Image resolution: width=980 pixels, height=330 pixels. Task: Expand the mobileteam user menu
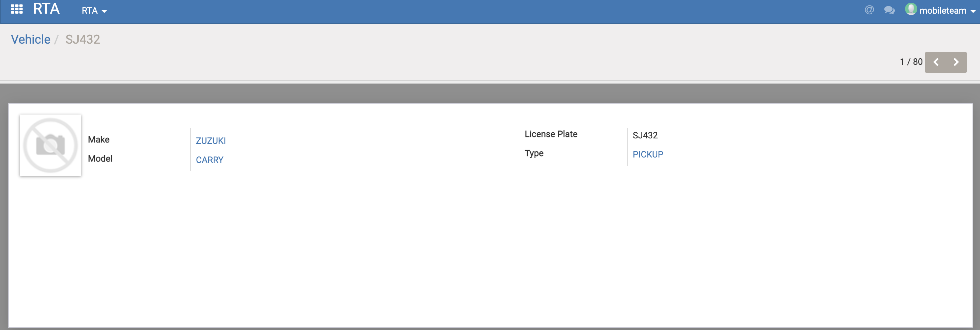(x=947, y=11)
